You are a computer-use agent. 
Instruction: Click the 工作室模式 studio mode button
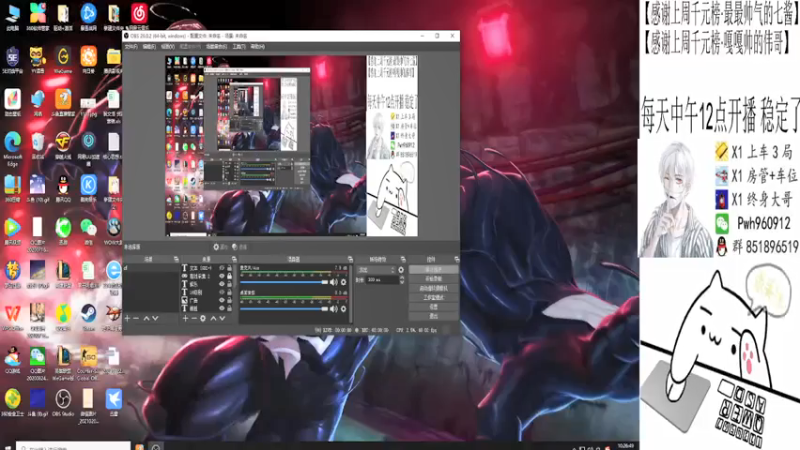click(x=434, y=297)
